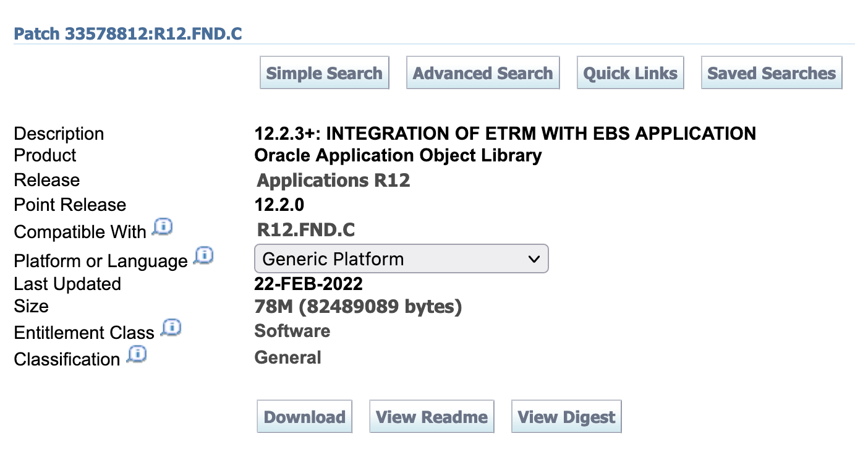The width and height of the screenshot is (868, 457).
Task: Show help for the Classification field
Action: [x=136, y=354]
